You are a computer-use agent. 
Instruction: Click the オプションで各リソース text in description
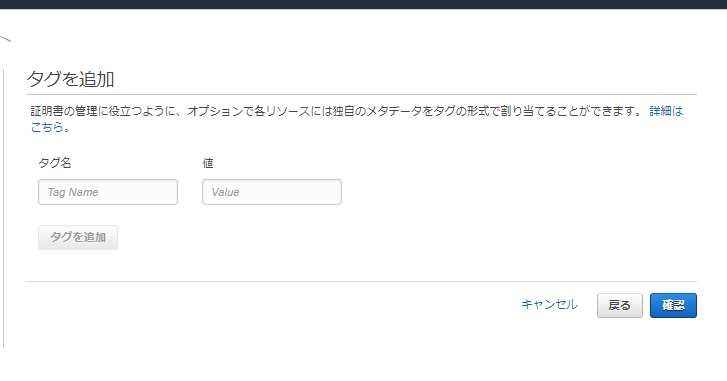click(x=248, y=111)
